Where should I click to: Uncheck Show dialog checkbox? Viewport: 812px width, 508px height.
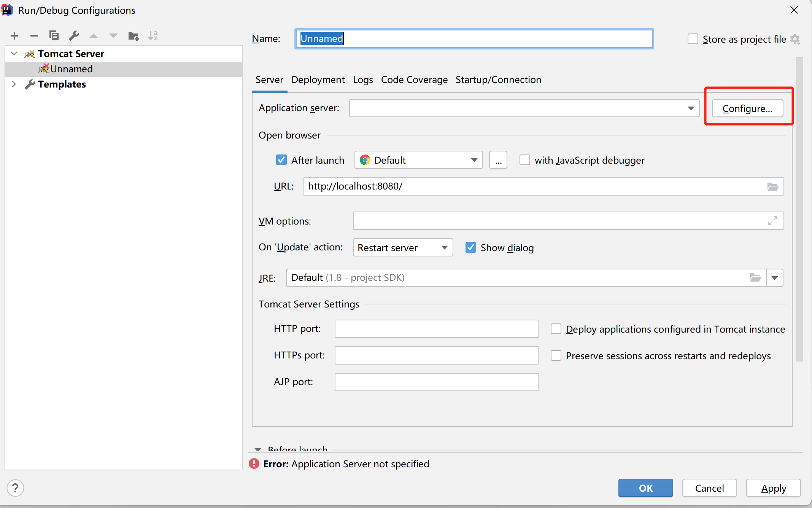tap(471, 247)
